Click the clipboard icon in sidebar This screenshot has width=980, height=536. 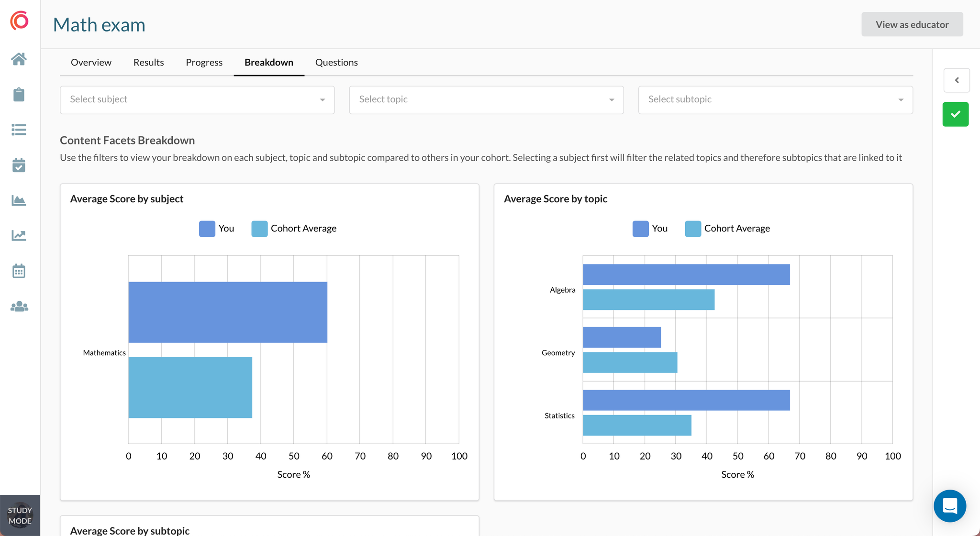coord(19,94)
